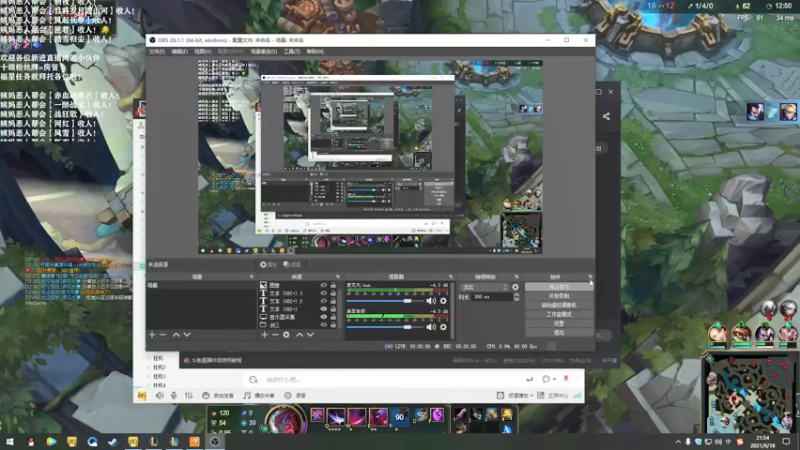Click the speaker icon in the streaming app toolbar

(160, 395)
